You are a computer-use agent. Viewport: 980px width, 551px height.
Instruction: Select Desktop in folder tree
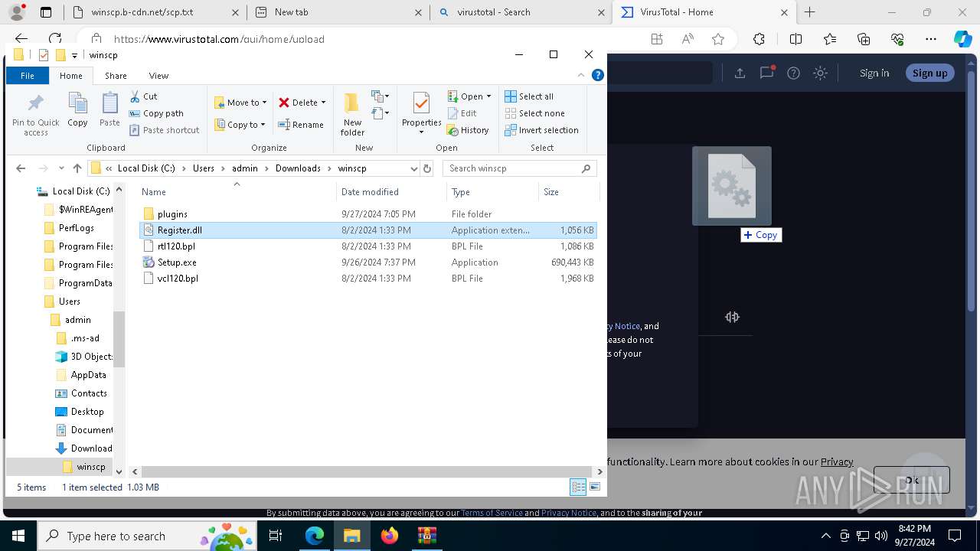pos(80,412)
